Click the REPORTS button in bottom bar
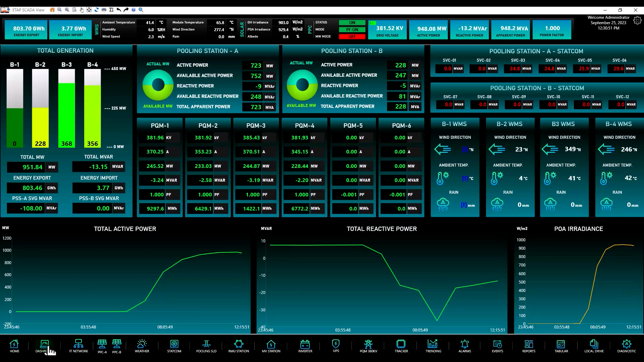The height and width of the screenshot is (362, 644). pos(529,346)
